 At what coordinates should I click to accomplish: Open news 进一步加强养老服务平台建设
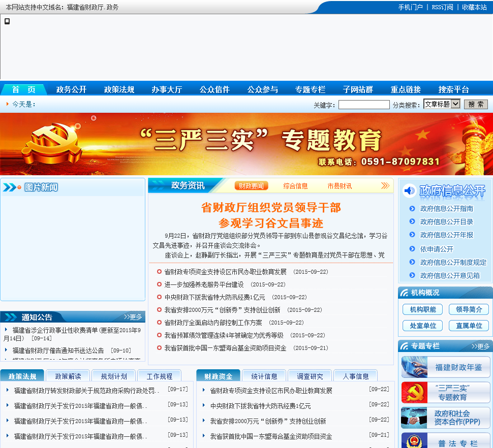click(x=204, y=284)
